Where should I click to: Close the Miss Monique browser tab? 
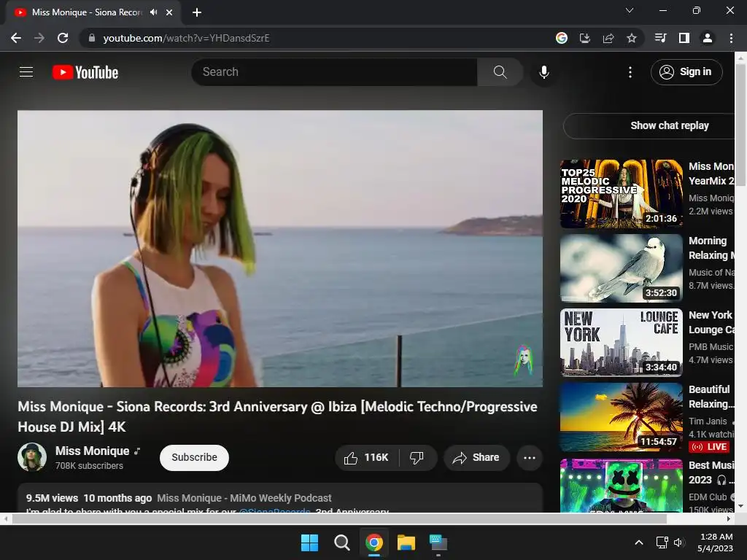point(169,12)
